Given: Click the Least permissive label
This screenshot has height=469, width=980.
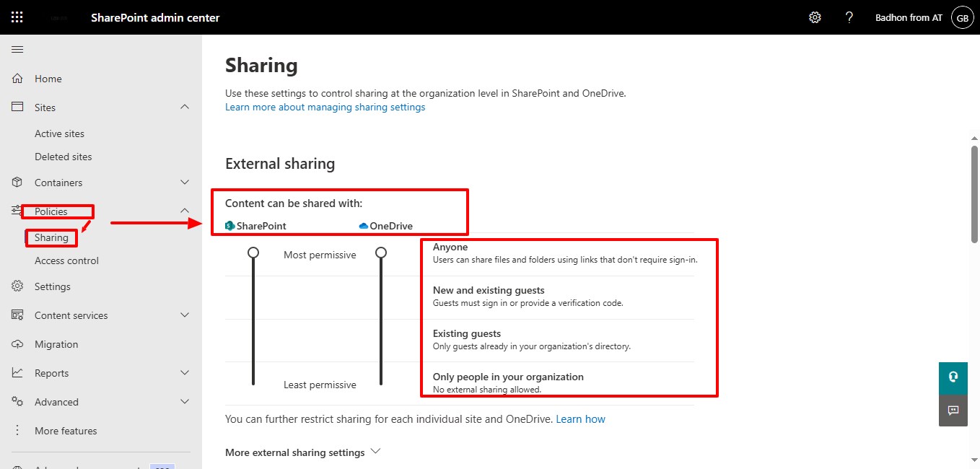Looking at the screenshot, I should 320,385.
